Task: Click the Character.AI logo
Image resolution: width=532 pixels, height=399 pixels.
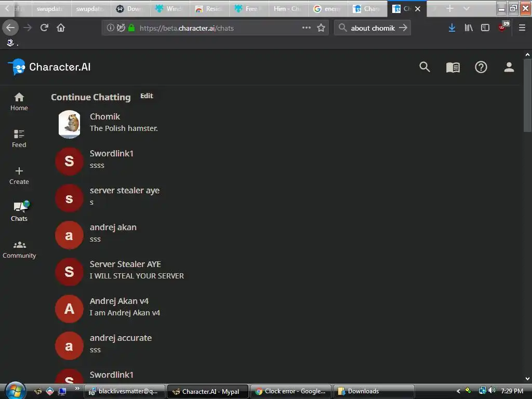Action: tap(49, 67)
